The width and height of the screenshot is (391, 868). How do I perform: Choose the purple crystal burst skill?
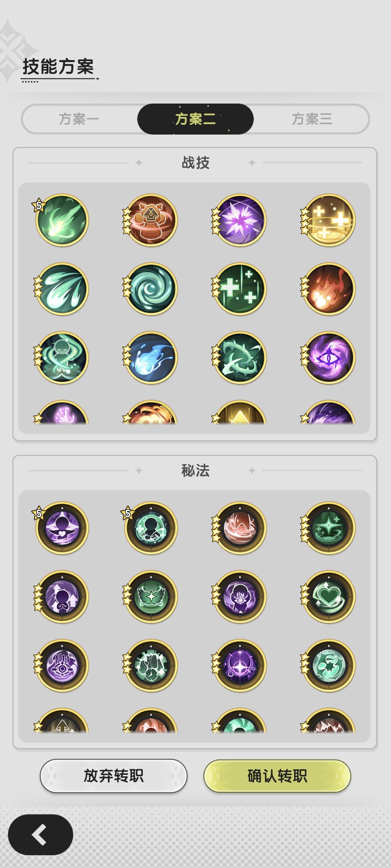(240, 220)
